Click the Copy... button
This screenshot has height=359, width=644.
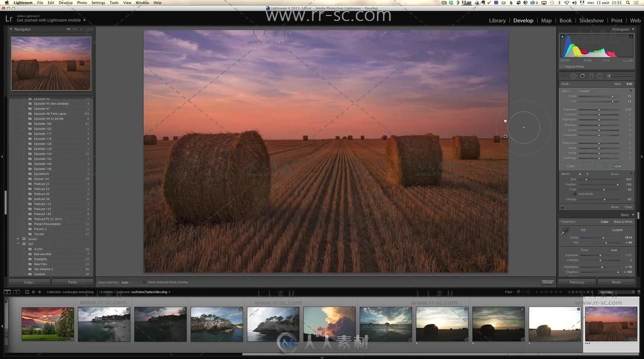pos(29,282)
